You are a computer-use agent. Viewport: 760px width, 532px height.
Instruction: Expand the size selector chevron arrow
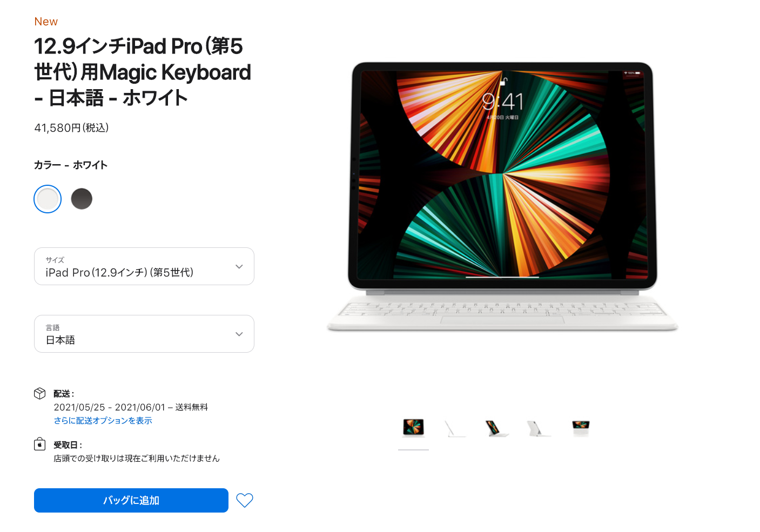point(239,266)
